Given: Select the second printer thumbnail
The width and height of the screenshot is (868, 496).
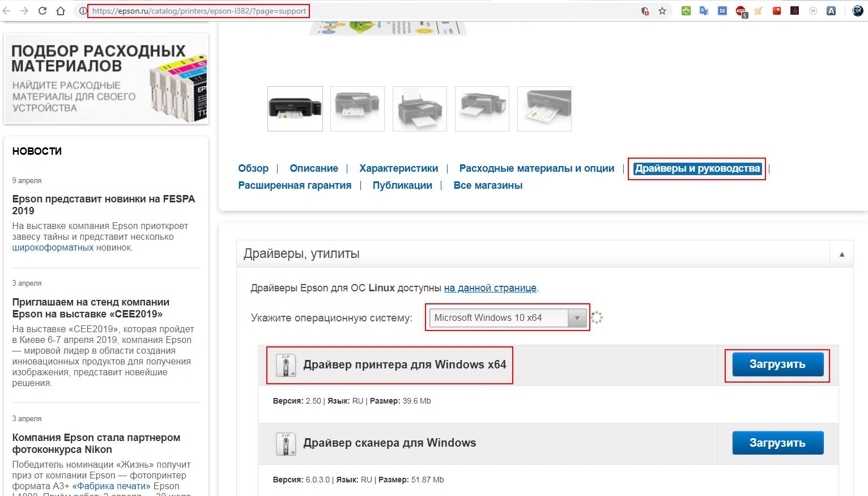Looking at the screenshot, I should pos(358,109).
